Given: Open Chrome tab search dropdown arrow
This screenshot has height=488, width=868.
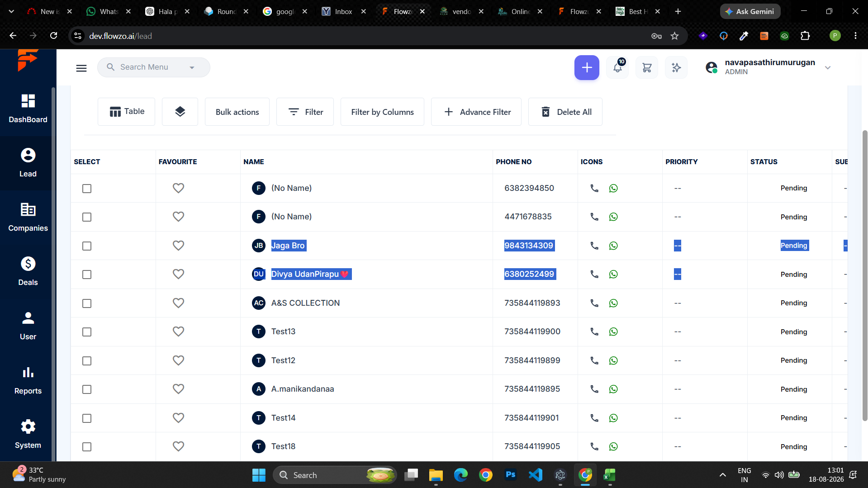Looking at the screenshot, I should [x=11, y=11].
